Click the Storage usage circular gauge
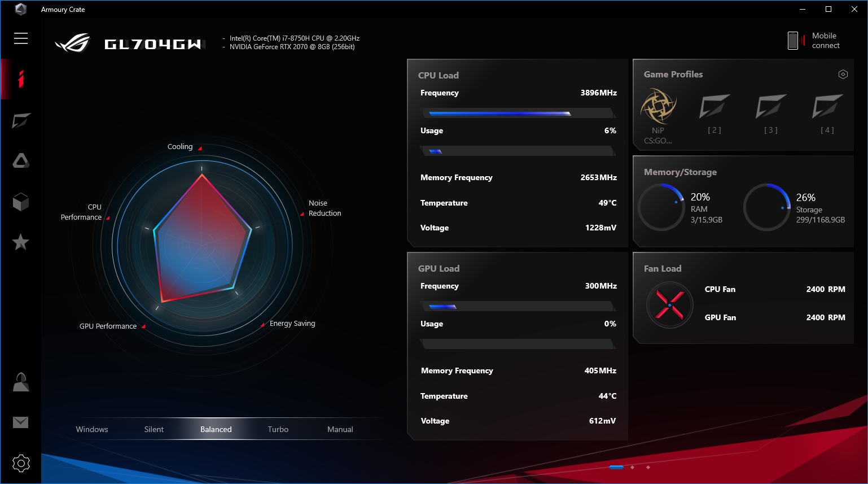The width and height of the screenshot is (868, 484). coord(767,207)
